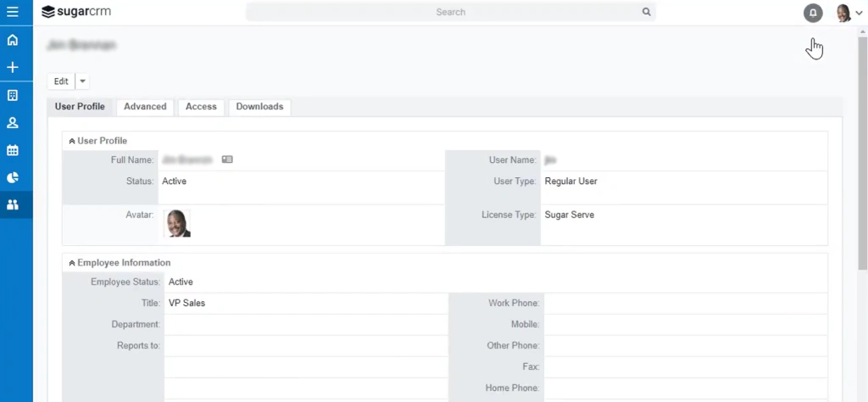
Task: Click the 'Work Phone:' label
Action: tap(514, 303)
